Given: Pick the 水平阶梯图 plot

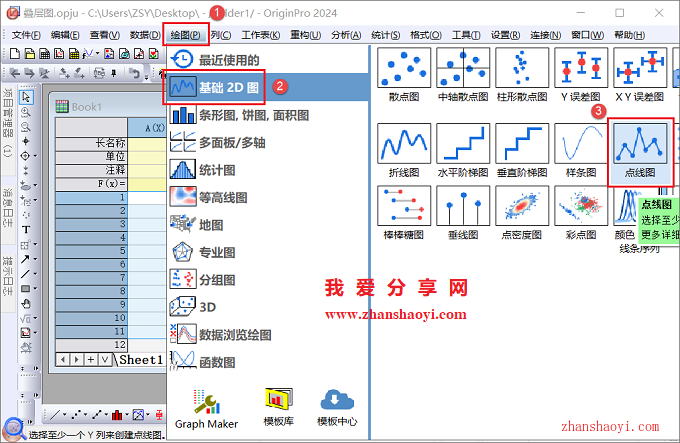Looking at the screenshot, I should [463, 150].
